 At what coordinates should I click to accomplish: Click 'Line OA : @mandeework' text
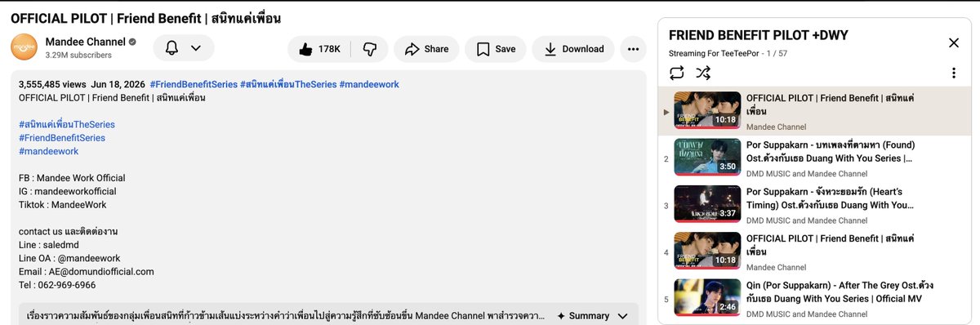(x=69, y=258)
